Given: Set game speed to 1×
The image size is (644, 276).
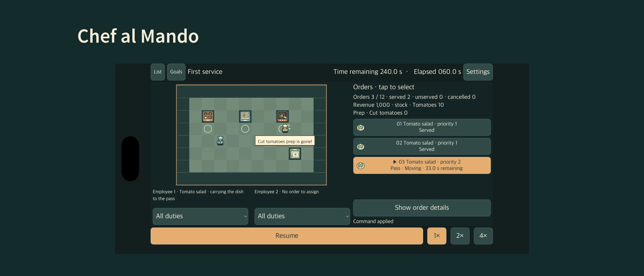Looking at the screenshot, I should click(x=437, y=236).
